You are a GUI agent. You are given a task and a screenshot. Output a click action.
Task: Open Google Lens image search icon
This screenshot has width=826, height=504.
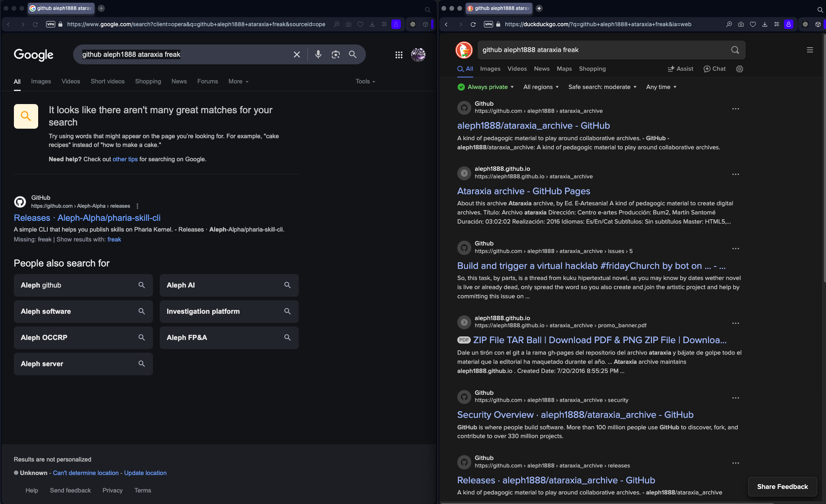coord(336,54)
